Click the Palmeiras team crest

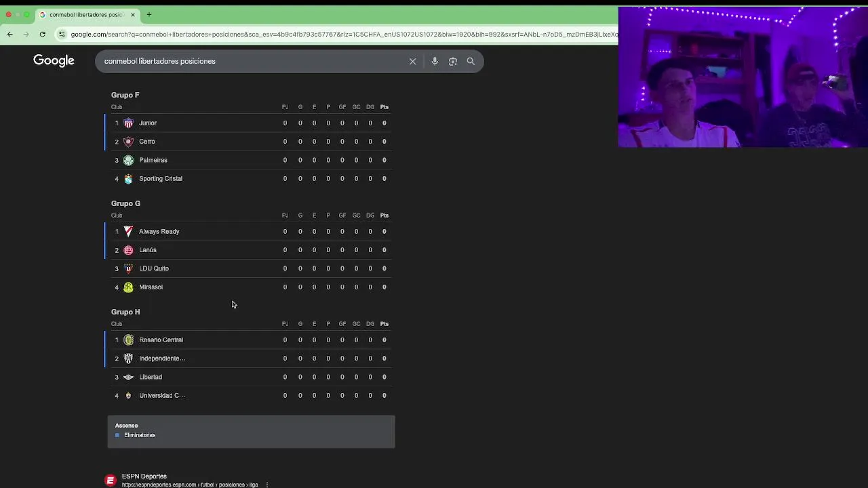[x=128, y=160]
